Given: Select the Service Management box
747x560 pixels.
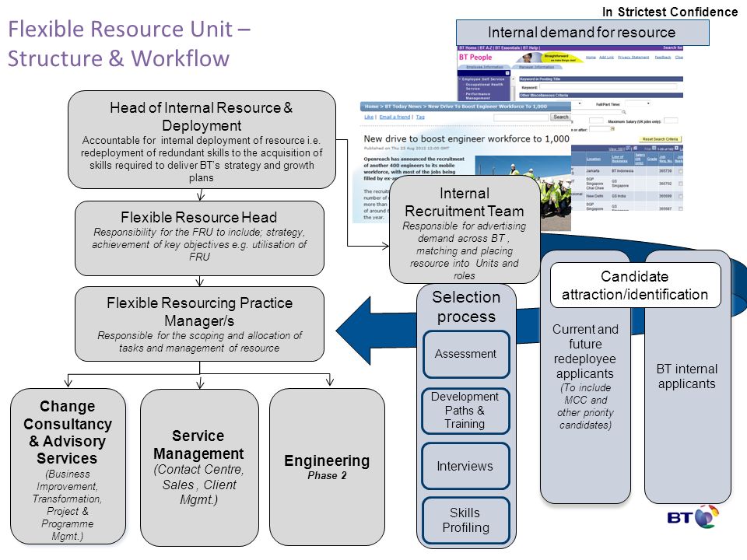Looking at the screenshot, I should pyautogui.click(x=199, y=467).
